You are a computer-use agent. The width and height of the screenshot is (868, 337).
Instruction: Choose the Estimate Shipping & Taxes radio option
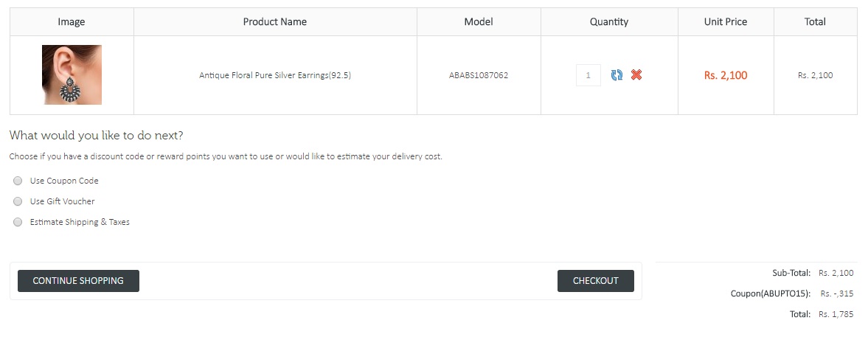click(x=18, y=222)
